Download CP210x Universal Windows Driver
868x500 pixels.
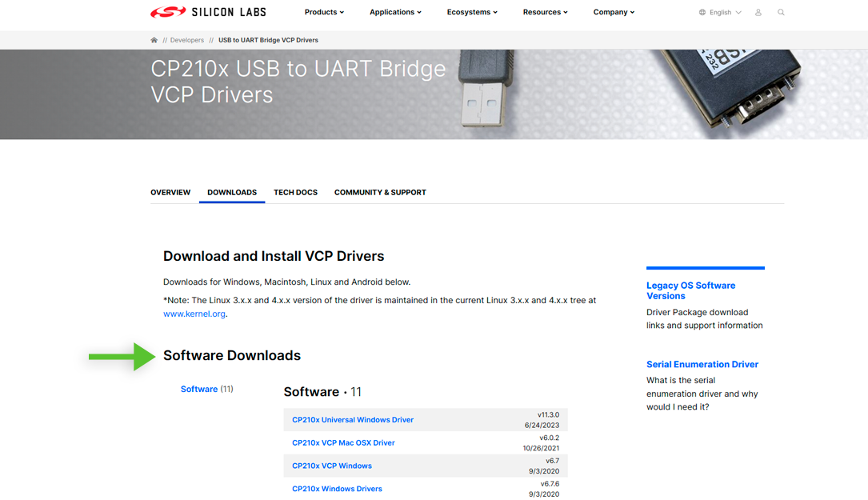pos(353,420)
